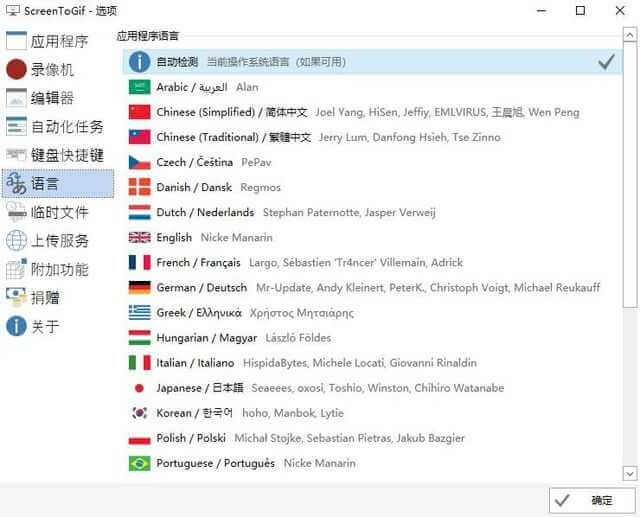The width and height of the screenshot is (640, 517).
Task: Switch to the 键盘快捷键 tab label
Action: [67, 155]
